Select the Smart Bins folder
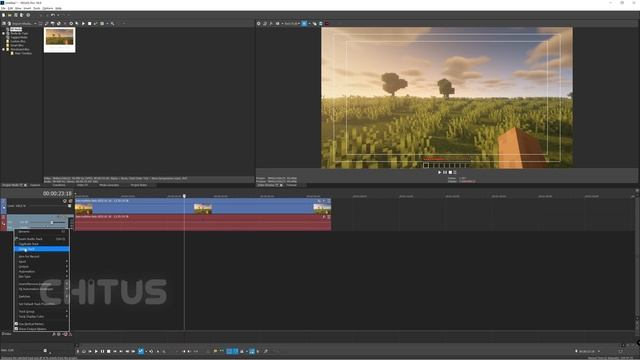Image resolution: width=640 pixels, height=360 pixels. [17, 45]
